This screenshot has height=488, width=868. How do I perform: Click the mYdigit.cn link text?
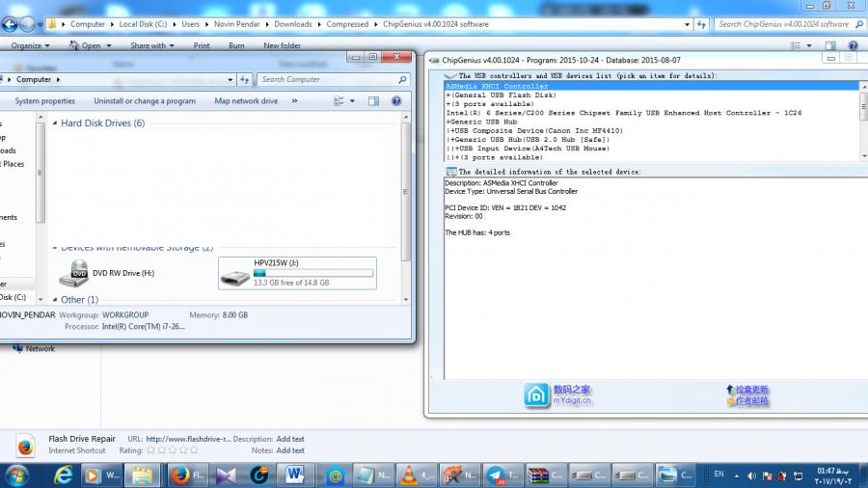[x=572, y=400]
